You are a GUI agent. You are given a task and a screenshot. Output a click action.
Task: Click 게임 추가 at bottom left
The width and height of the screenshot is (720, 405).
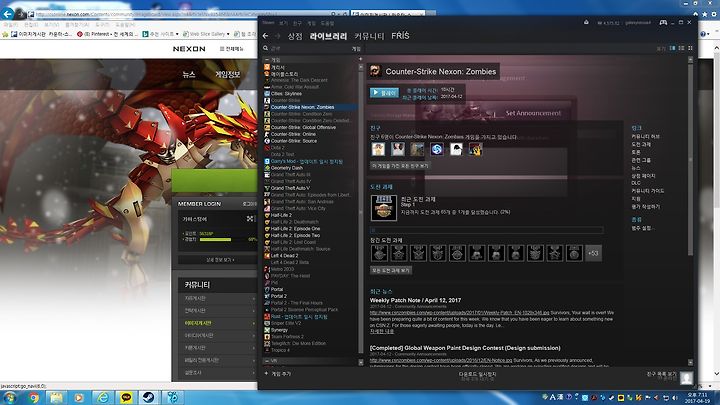coord(278,374)
